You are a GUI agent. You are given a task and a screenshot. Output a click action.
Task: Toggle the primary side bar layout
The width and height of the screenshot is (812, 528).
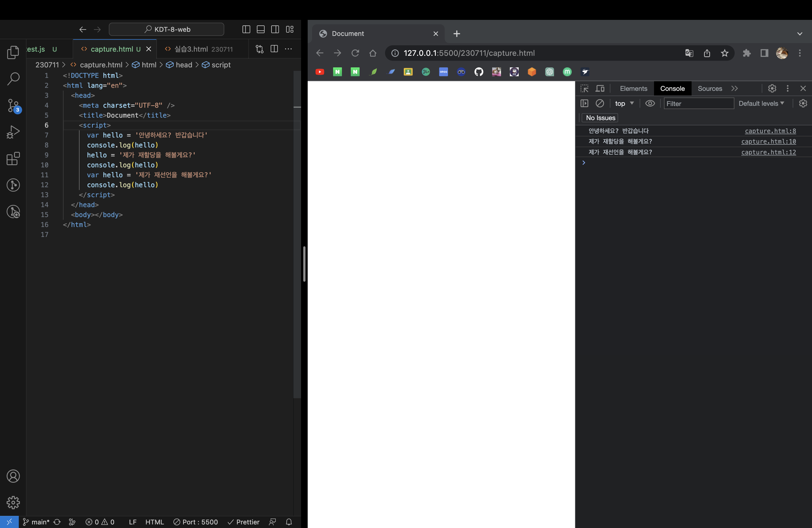[x=246, y=29]
